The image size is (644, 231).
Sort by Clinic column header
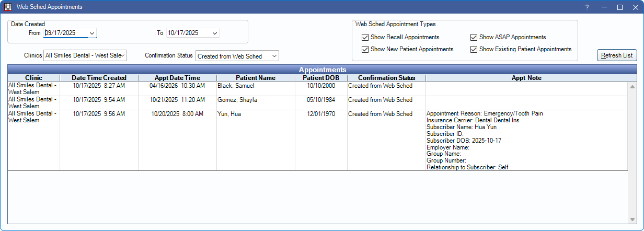click(33, 78)
